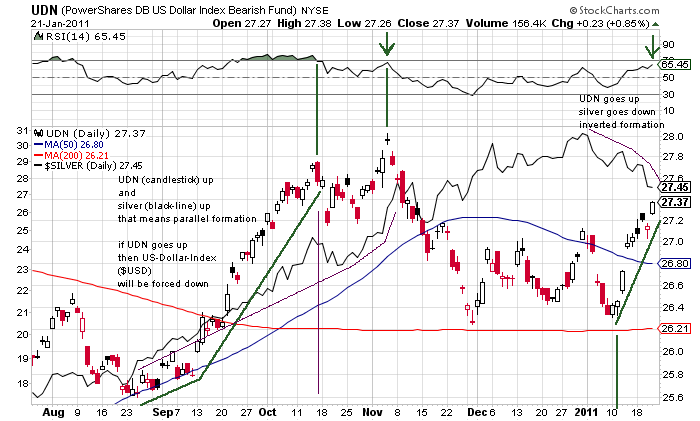
Task: Select the UDN ticker symbol in the title
Action: 44,10
